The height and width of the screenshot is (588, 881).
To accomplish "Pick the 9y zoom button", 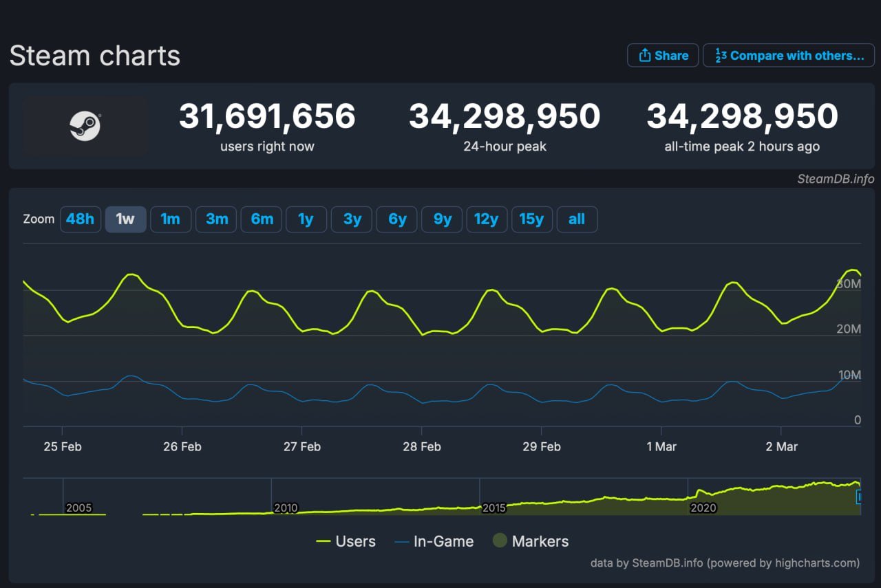I will [x=442, y=219].
